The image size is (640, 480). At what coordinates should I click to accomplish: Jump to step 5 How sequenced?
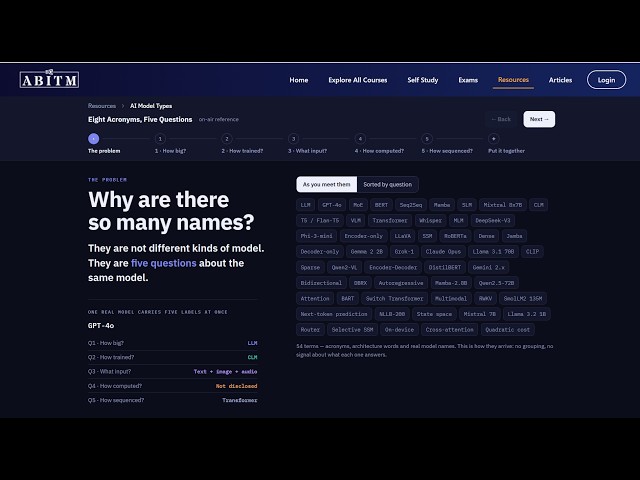click(427, 139)
